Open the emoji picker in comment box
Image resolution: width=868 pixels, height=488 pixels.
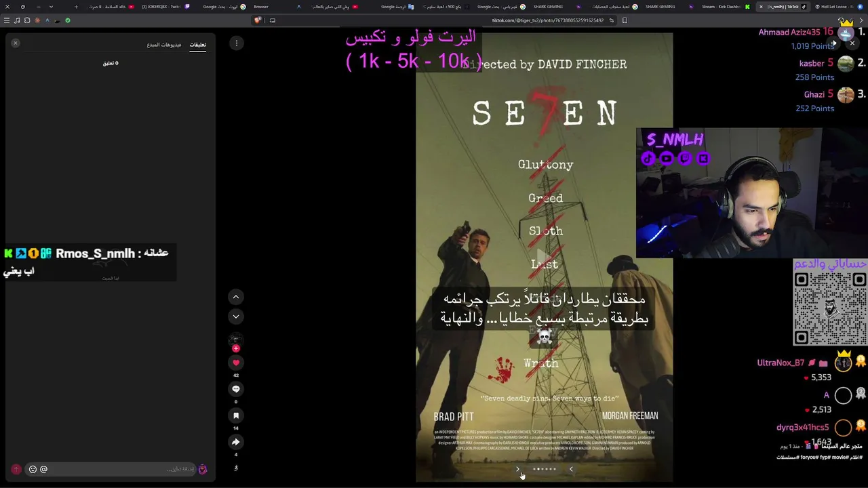point(33,469)
